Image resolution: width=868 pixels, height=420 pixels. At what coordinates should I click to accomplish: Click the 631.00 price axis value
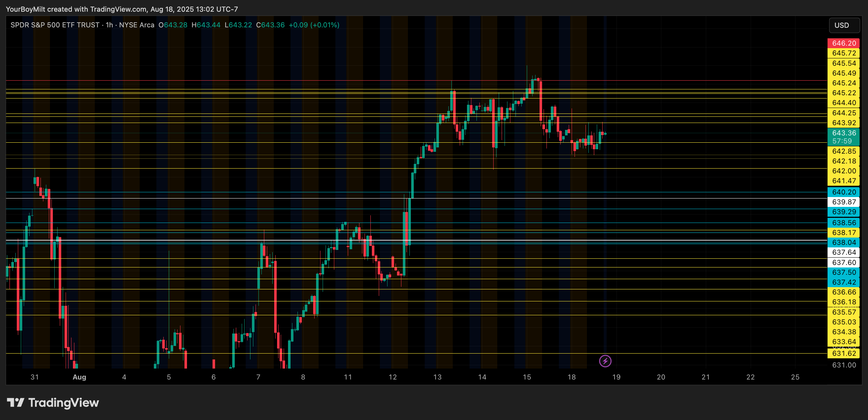[x=844, y=365]
